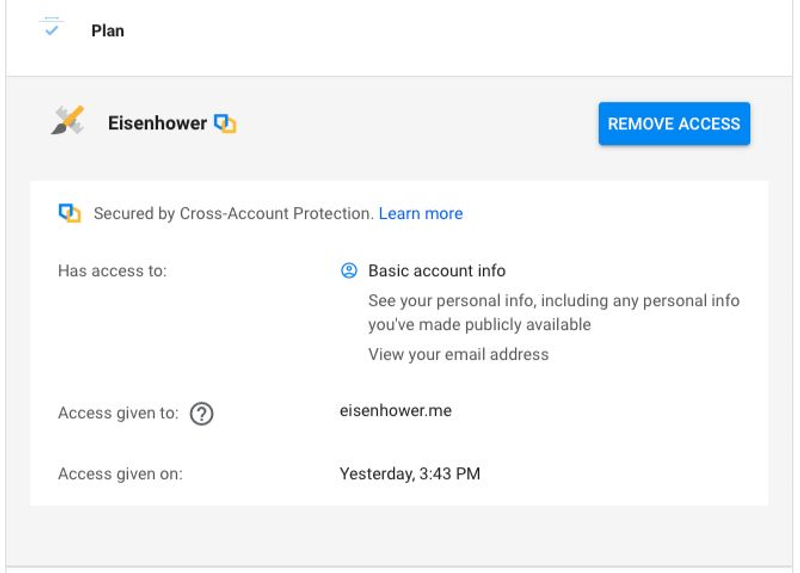Click the Has access to label
Viewport: 800px width, 573px height.
click(112, 270)
